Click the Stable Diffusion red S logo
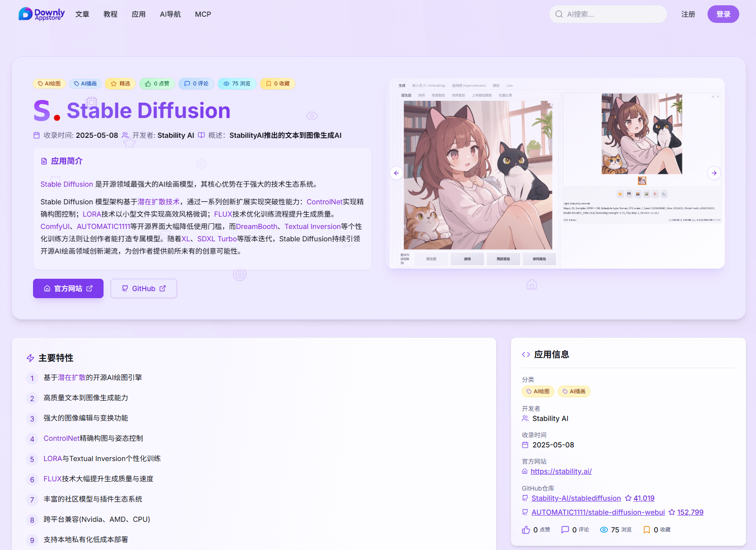Screen dimensions: 756x550 pyautogui.click(x=47, y=111)
